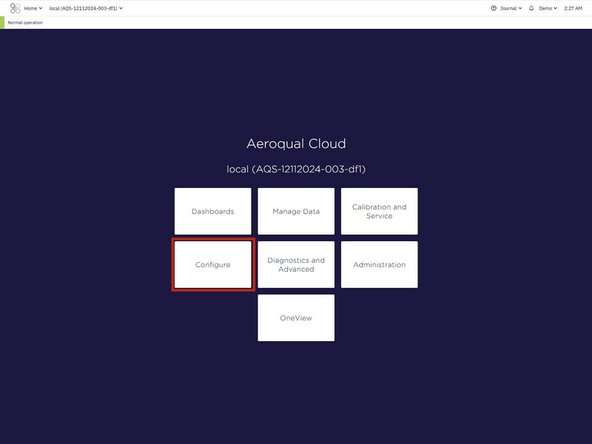Open Diagnostics and Advanced tile

click(296, 264)
